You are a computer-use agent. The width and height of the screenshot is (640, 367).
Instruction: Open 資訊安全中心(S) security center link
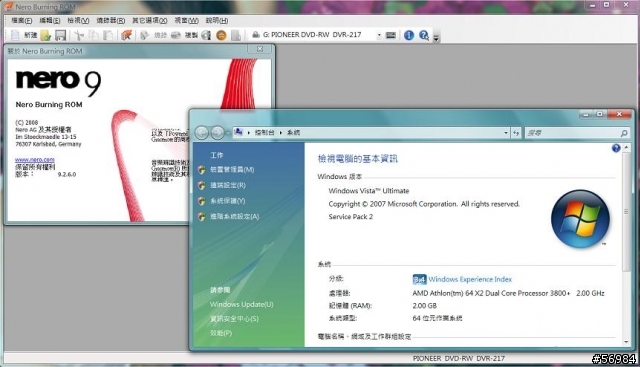coord(234,319)
